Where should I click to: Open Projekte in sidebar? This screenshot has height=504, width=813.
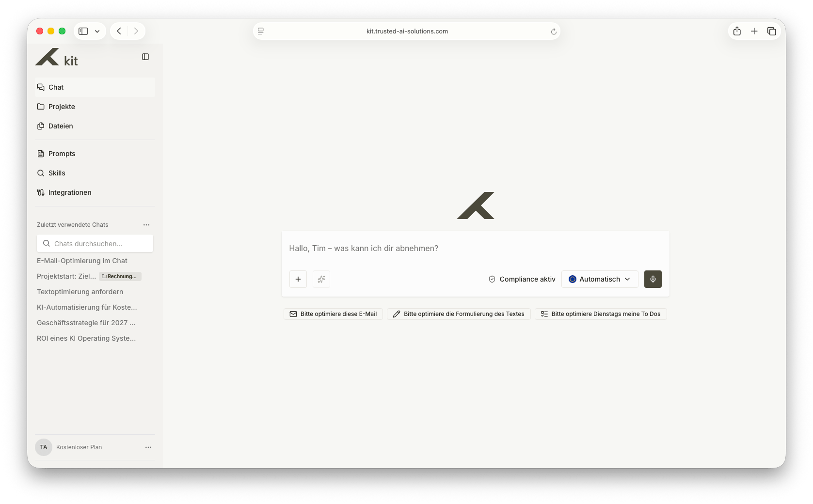(x=95, y=107)
